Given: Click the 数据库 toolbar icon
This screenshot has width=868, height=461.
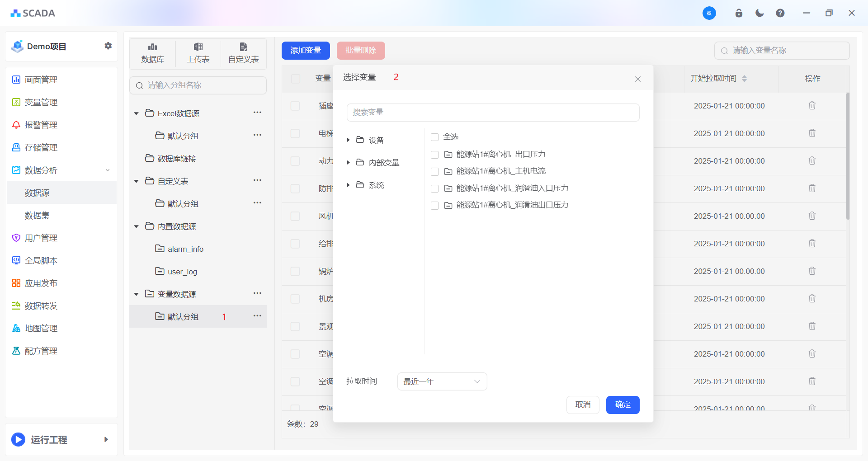Looking at the screenshot, I should tap(152, 53).
